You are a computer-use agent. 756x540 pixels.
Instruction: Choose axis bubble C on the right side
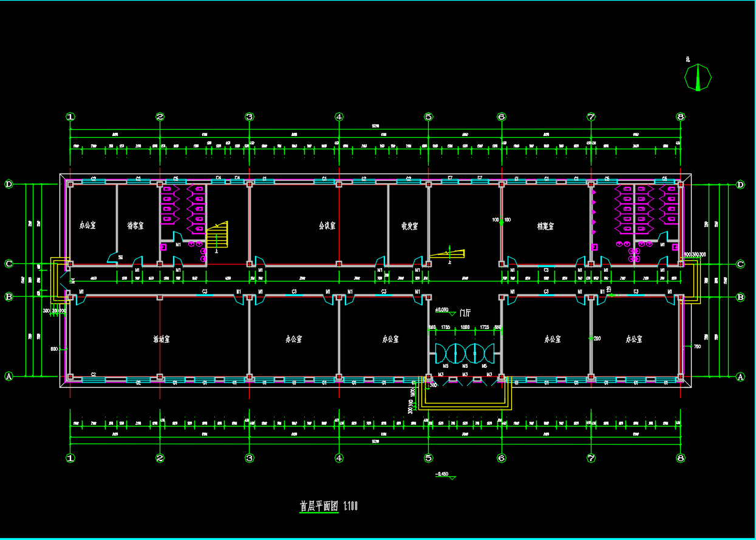click(740, 264)
